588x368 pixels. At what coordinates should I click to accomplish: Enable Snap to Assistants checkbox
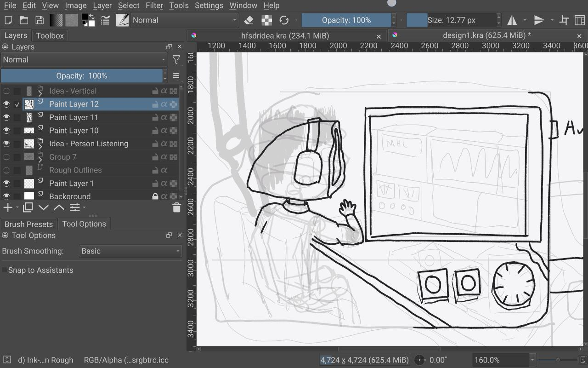(x=5, y=270)
